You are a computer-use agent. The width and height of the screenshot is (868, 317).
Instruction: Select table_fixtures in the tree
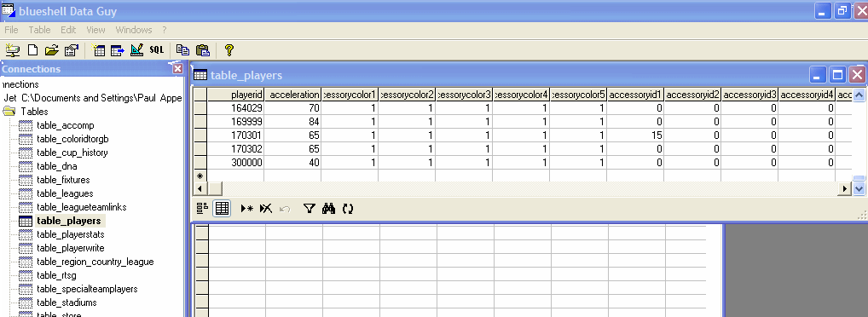[x=63, y=180]
